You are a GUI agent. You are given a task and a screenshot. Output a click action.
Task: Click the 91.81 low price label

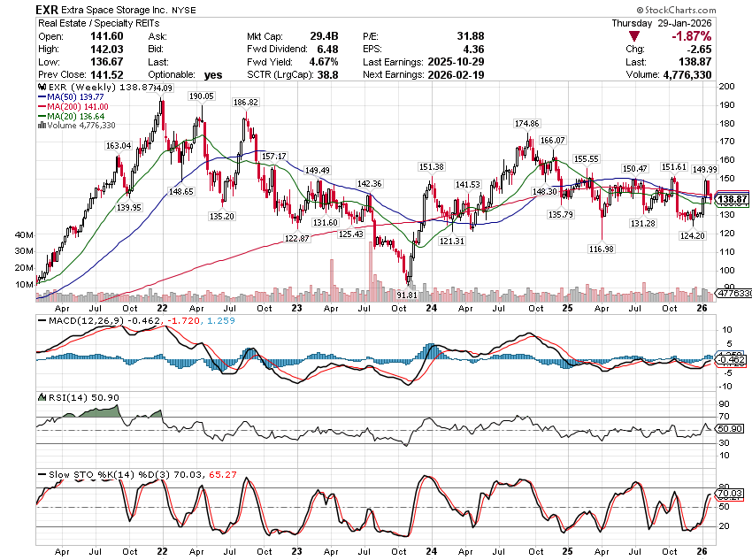coord(406,295)
